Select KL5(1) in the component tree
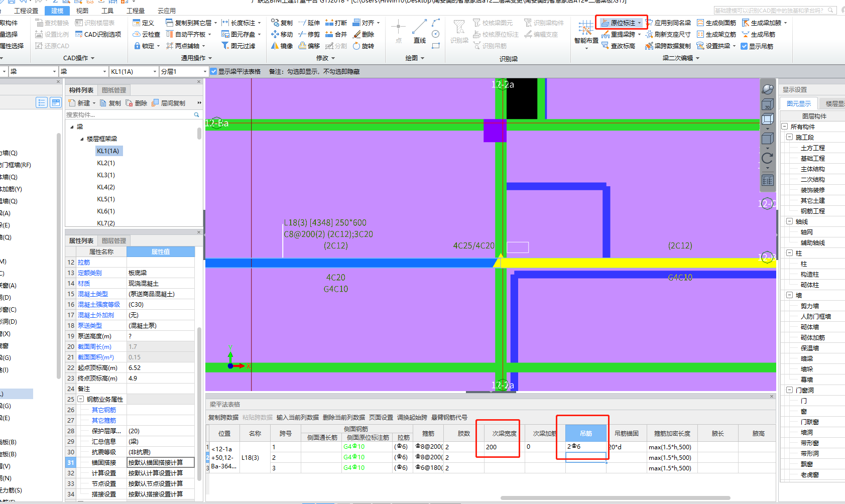This screenshot has height=504, width=845. [106, 199]
